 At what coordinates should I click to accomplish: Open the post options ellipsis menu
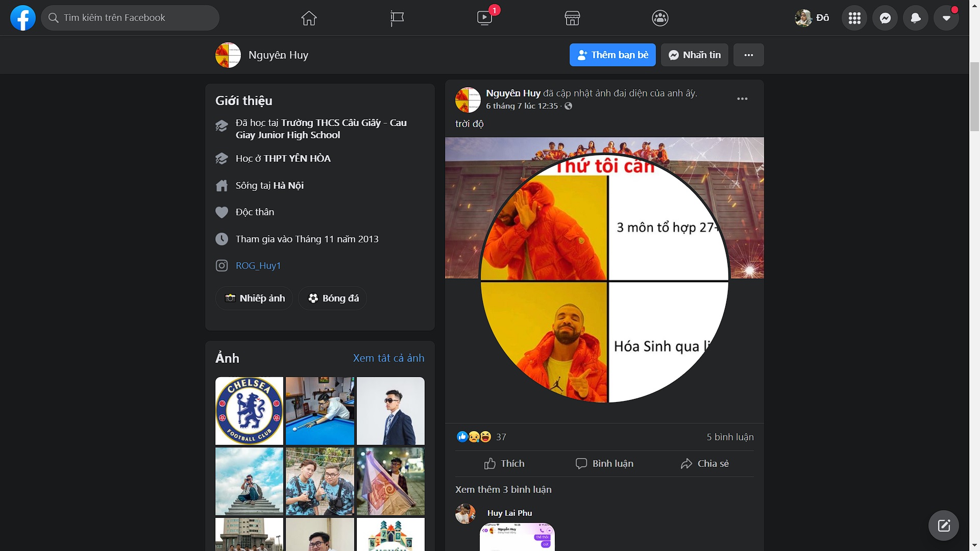[742, 98]
